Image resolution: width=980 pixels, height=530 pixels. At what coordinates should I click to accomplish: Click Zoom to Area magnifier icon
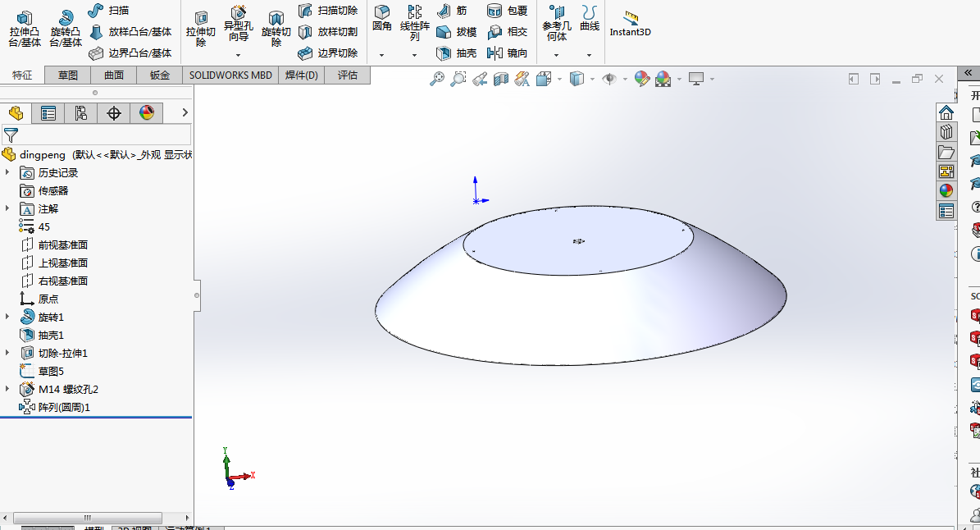click(x=458, y=79)
